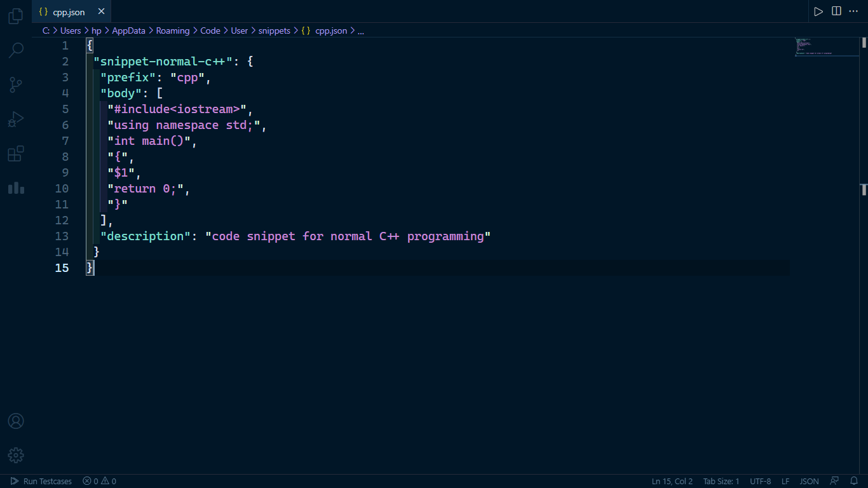Change end of line sequence via LF

click(785, 481)
